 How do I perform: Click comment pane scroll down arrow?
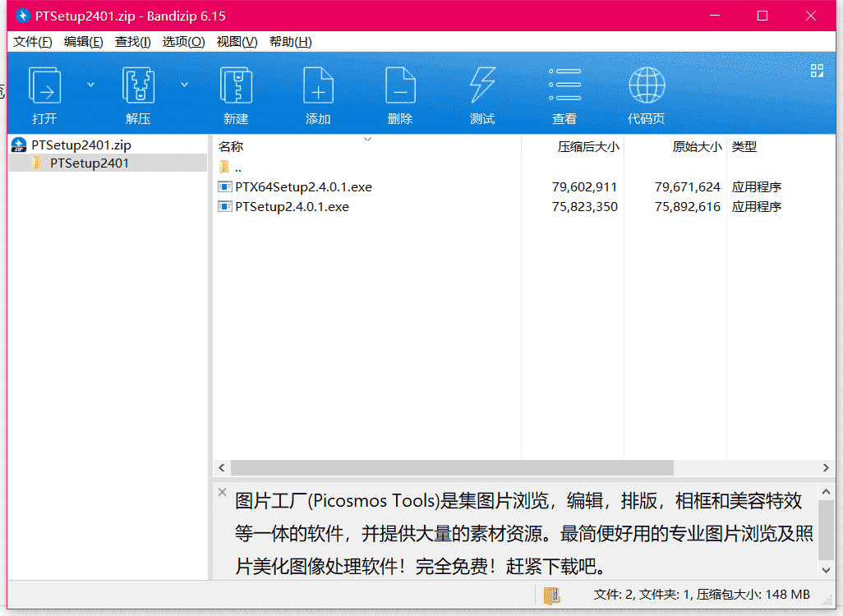[827, 570]
